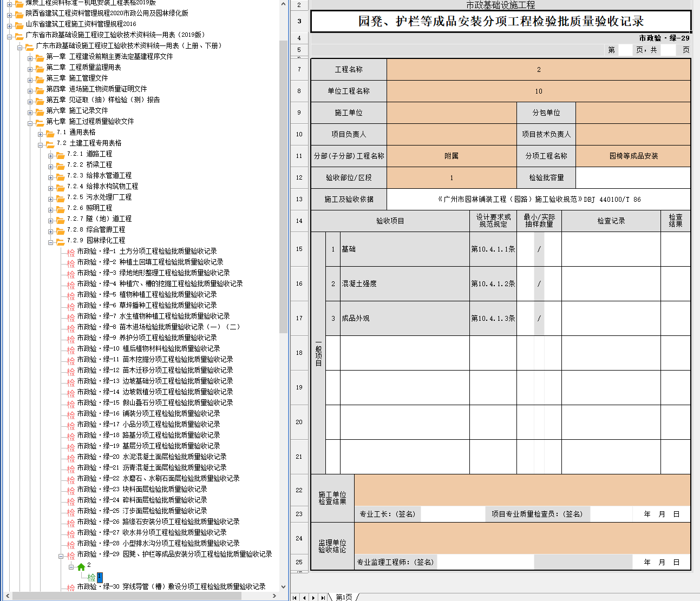Click the folder icon of 7.1 通用表格
This screenshot has width=700, height=601.
[x=50, y=133]
